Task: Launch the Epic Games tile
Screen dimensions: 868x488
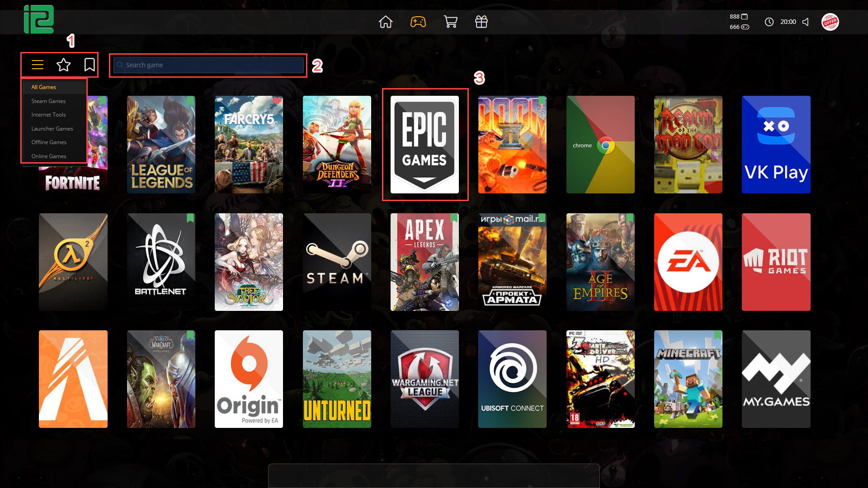Action: pos(425,145)
